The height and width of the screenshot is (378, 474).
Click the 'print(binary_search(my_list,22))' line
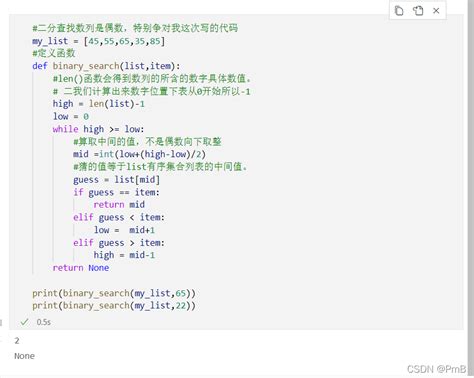click(114, 306)
